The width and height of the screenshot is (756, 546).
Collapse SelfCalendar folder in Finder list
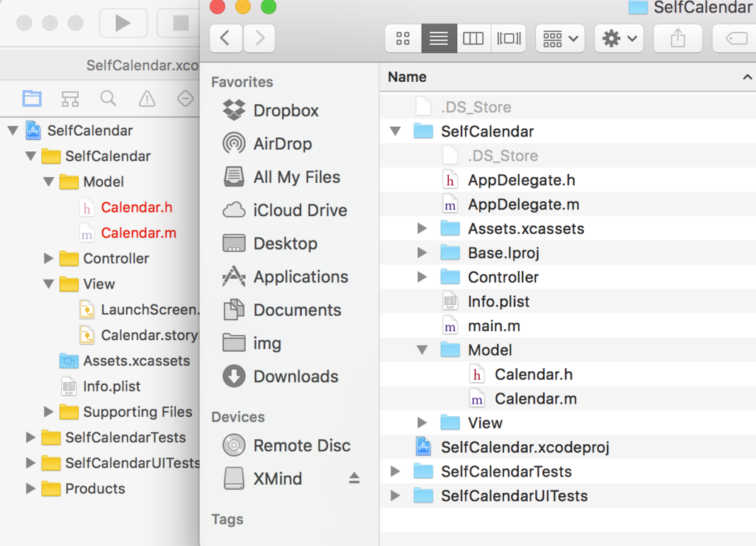[396, 131]
